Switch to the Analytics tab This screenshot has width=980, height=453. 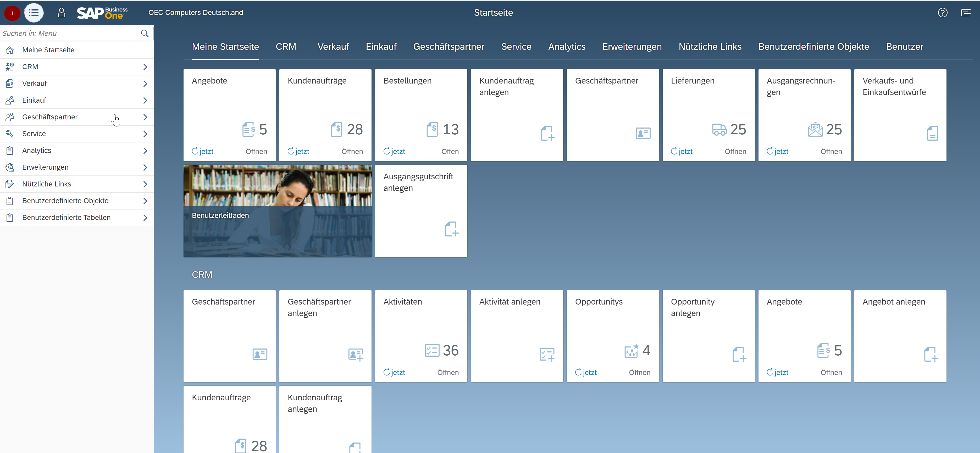pos(567,47)
